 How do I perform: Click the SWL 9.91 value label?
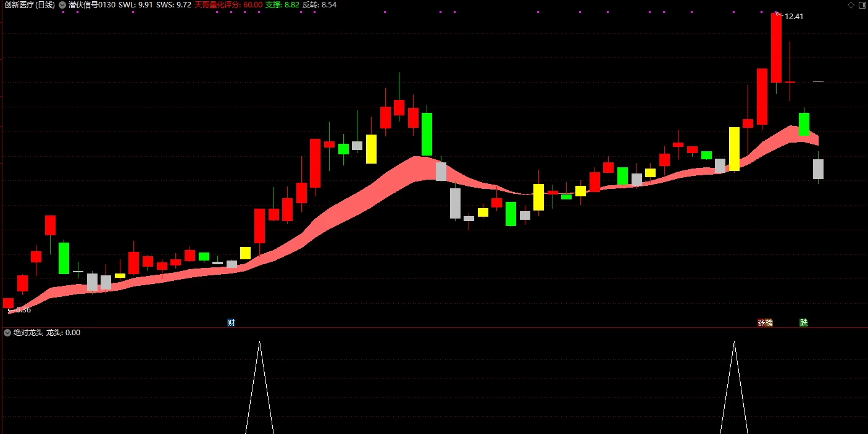pos(136,5)
